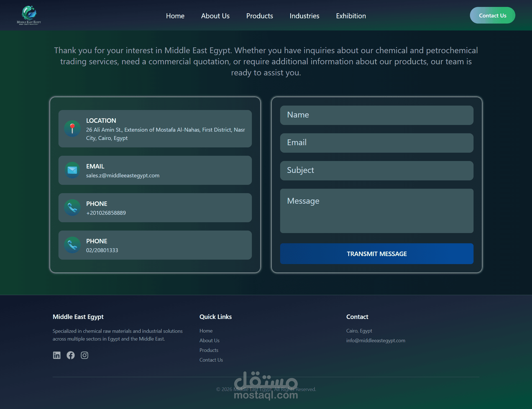Open the Instagram social icon
This screenshot has height=409, width=532.
tap(85, 355)
